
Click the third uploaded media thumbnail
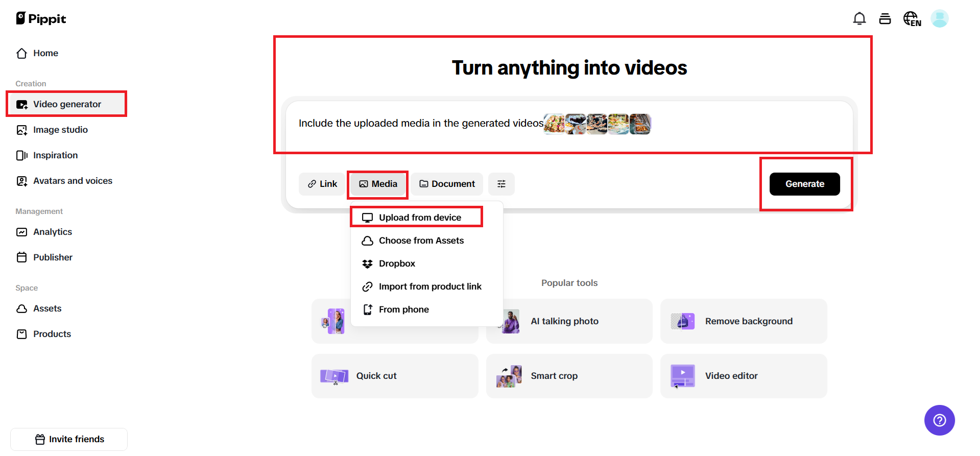(x=597, y=124)
